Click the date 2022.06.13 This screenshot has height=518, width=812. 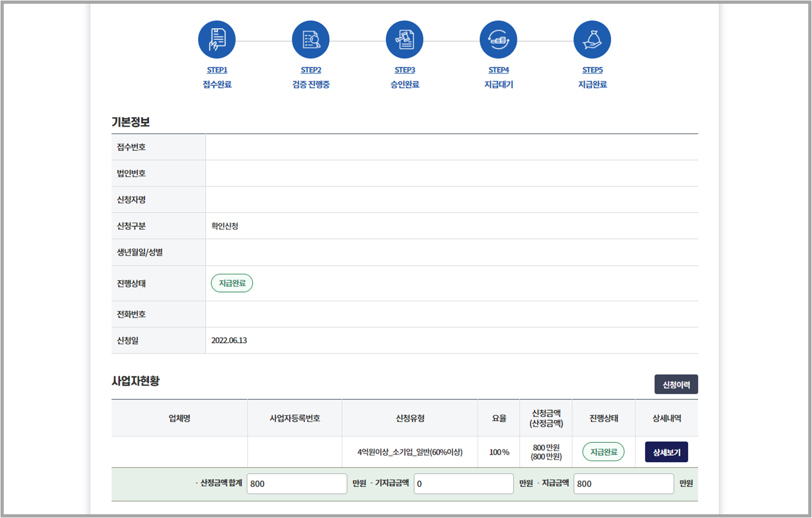point(229,340)
